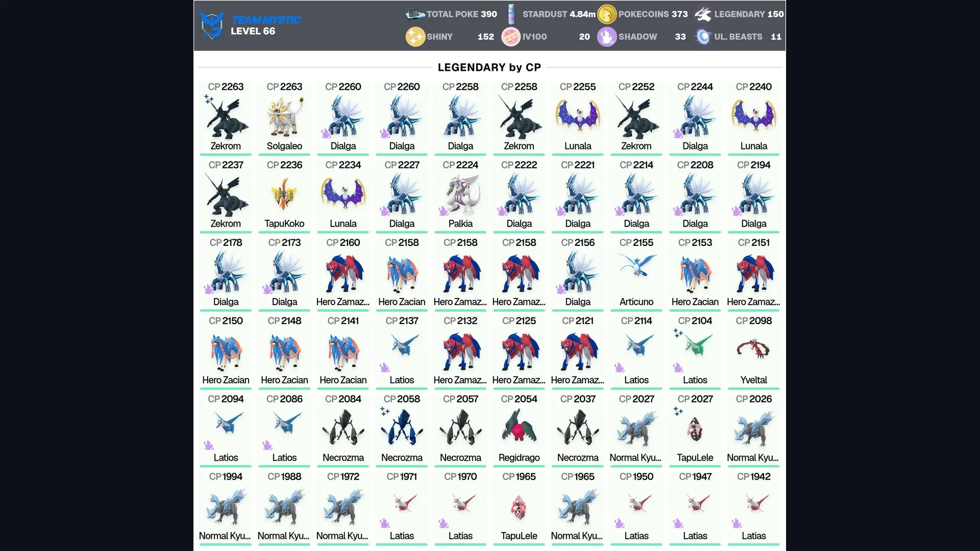Select the Latios CP 2137 card
Screen dimensions: 980x551
tap(402, 352)
